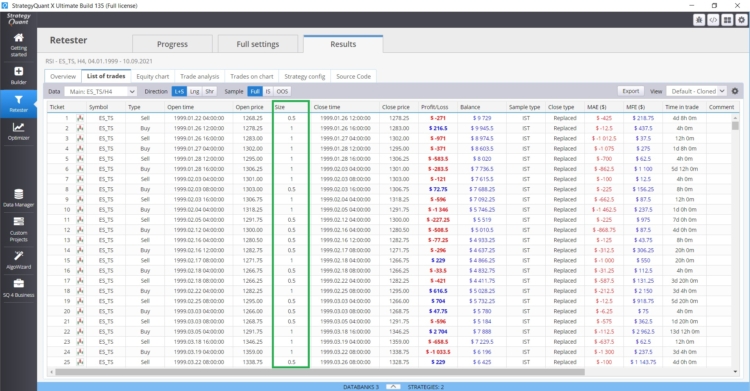Click the horizontal scrollbar of trade table
Screen dimensions: 750x391
[x=320, y=372]
